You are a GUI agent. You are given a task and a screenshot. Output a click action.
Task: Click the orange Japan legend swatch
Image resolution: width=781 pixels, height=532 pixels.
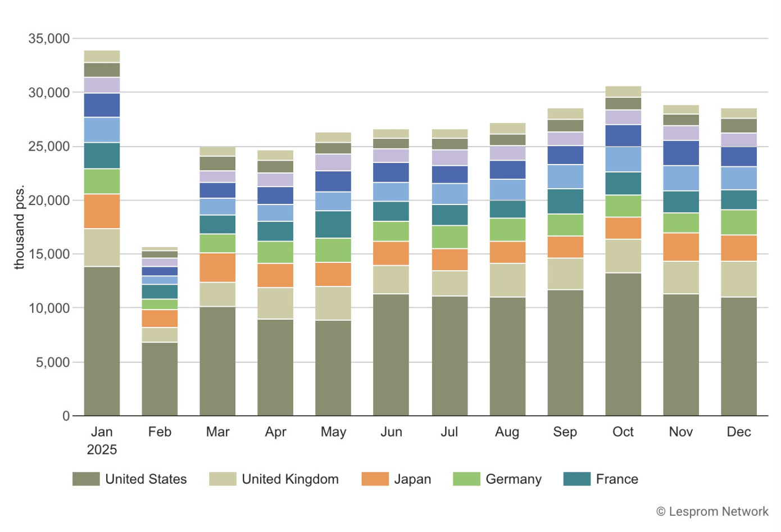pyautogui.click(x=375, y=479)
